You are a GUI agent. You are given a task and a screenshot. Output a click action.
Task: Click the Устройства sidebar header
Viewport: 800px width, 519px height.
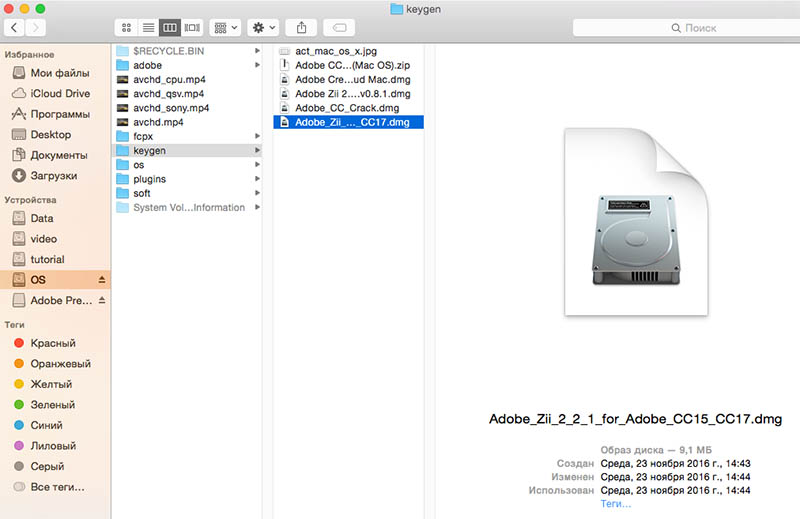tap(31, 200)
